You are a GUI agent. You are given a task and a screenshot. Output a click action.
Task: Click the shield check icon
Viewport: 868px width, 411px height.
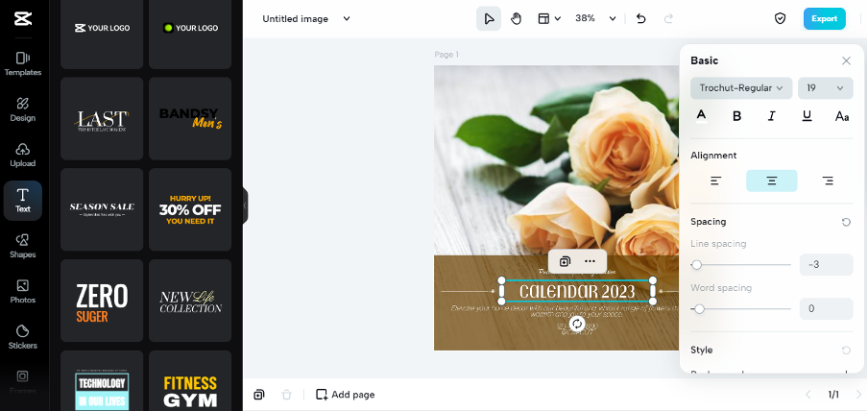pyautogui.click(x=780, y=19)
